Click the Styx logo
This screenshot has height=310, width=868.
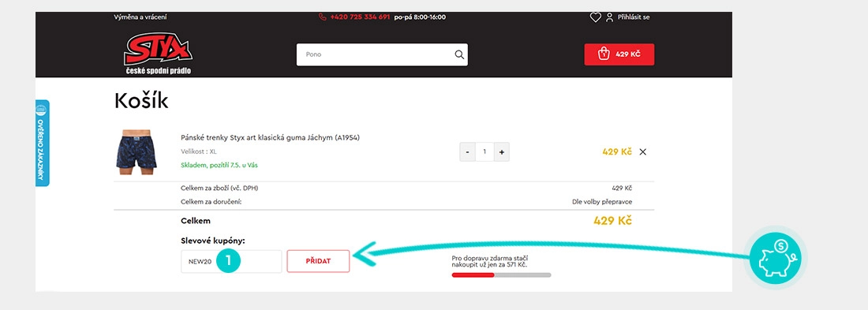158,54
